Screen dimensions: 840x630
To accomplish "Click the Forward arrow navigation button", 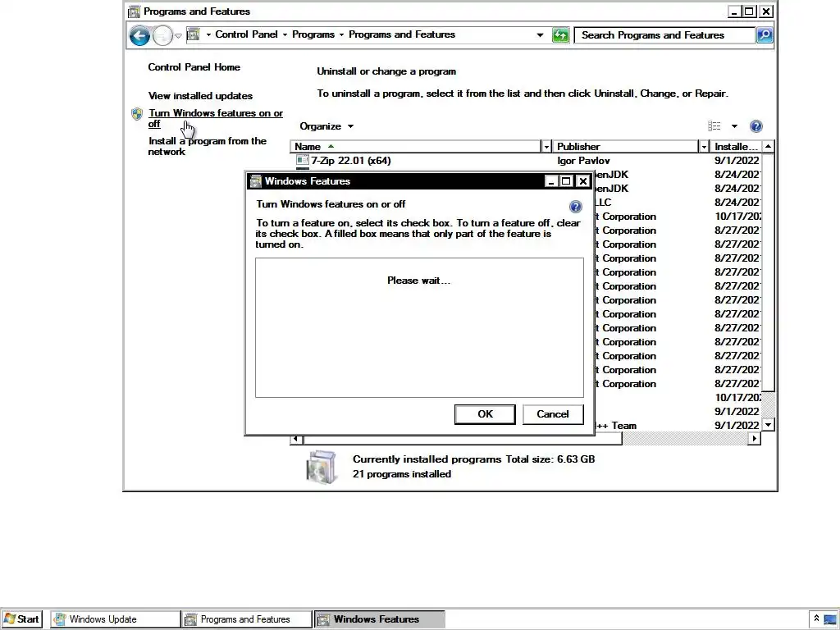I will (162, 36).
